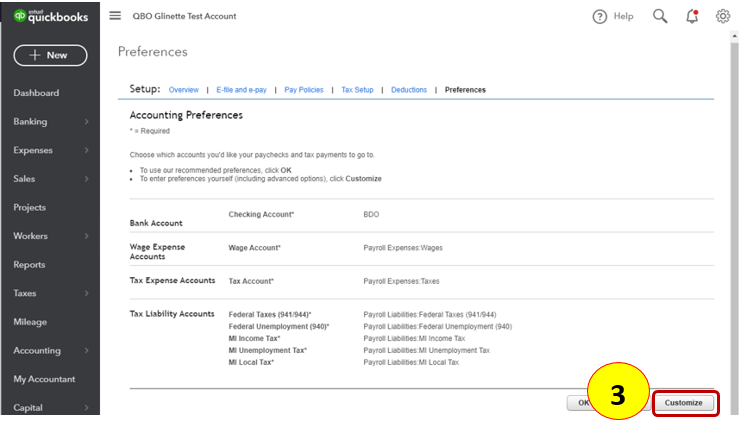Open the Pay Policies setup link

(x=304, y=90)
